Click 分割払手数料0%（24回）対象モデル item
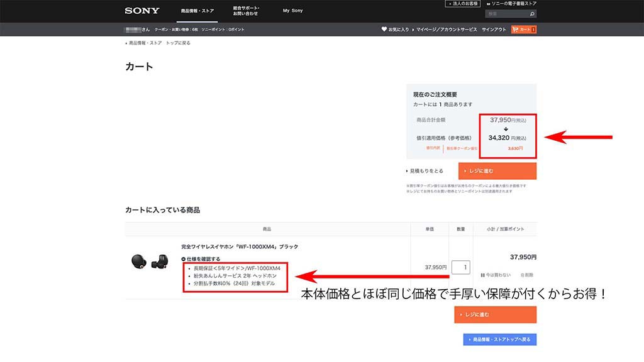The image size is (644, 362). pos(234,283)
